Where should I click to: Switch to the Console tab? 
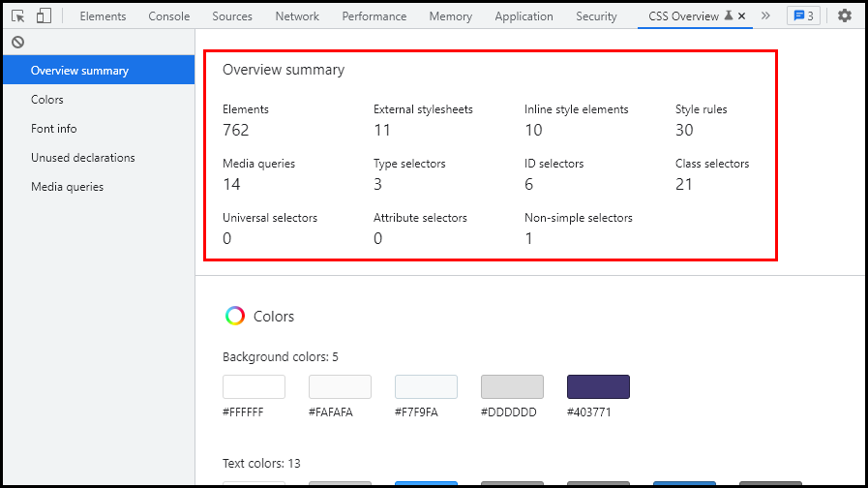coord(168,16)
